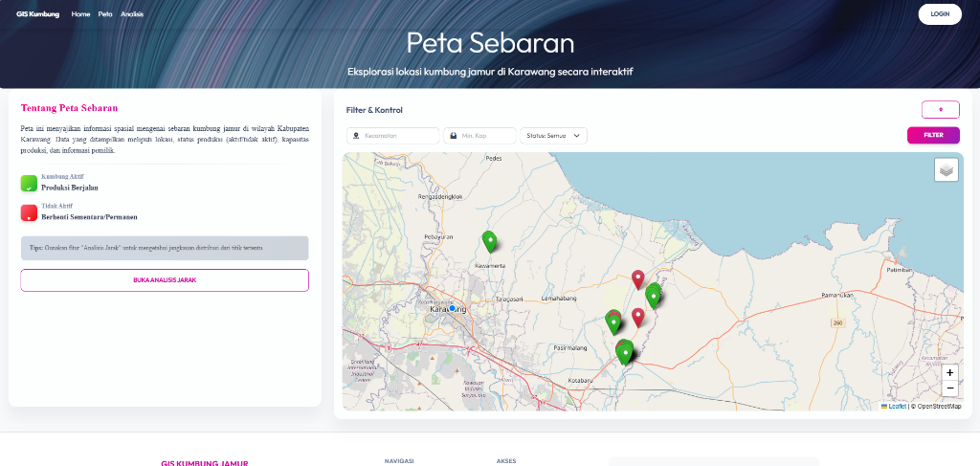Click the AKSES footer heading
The width and height of the screenshot is (980, 466).
point(505,461)
